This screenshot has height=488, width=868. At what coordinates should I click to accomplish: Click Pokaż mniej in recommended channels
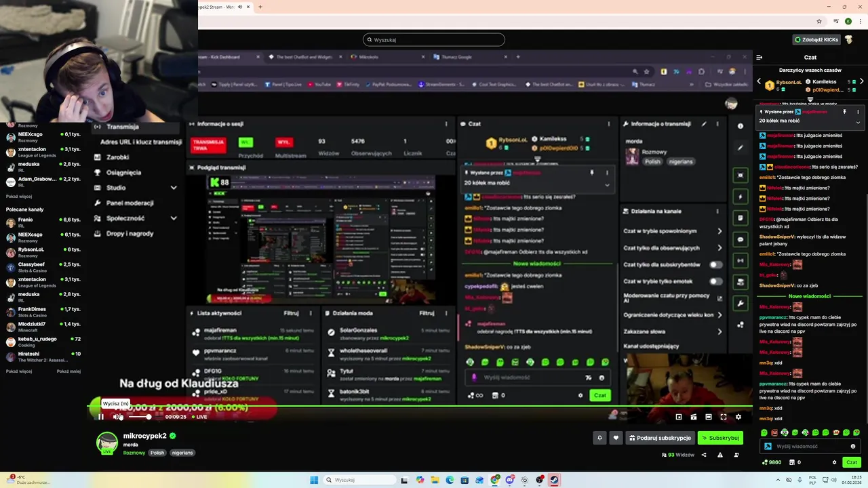click(x=68, y=371)
